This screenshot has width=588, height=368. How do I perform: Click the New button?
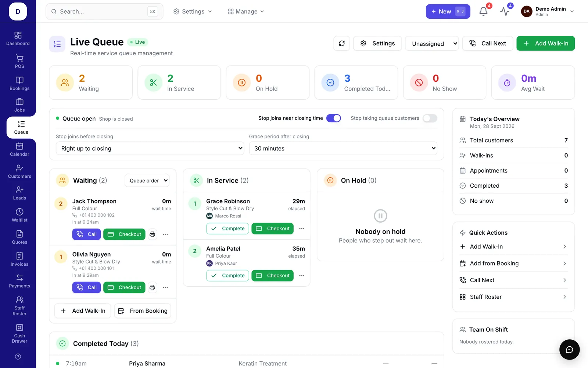tap(448, 11)
